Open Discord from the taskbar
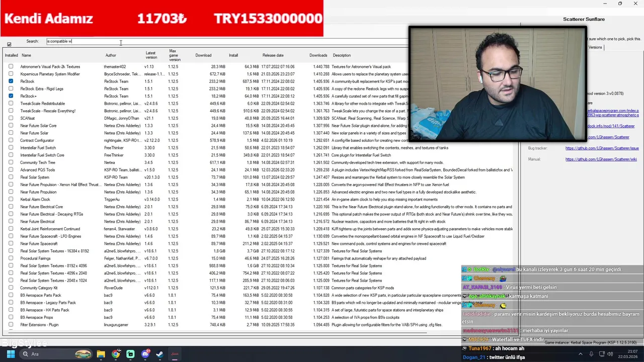Screen dimensions: 644x362 click(145, 354)
